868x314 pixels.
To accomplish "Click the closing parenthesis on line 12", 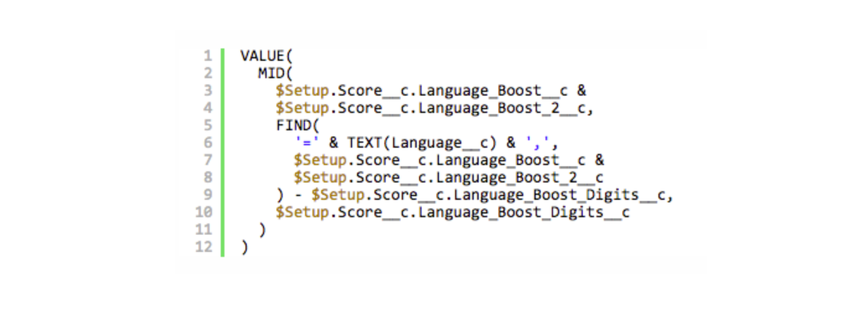I will pos(244,247).
